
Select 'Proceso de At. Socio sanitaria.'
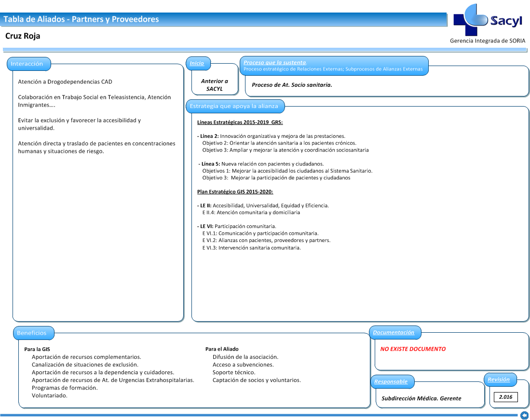point(292,85)
